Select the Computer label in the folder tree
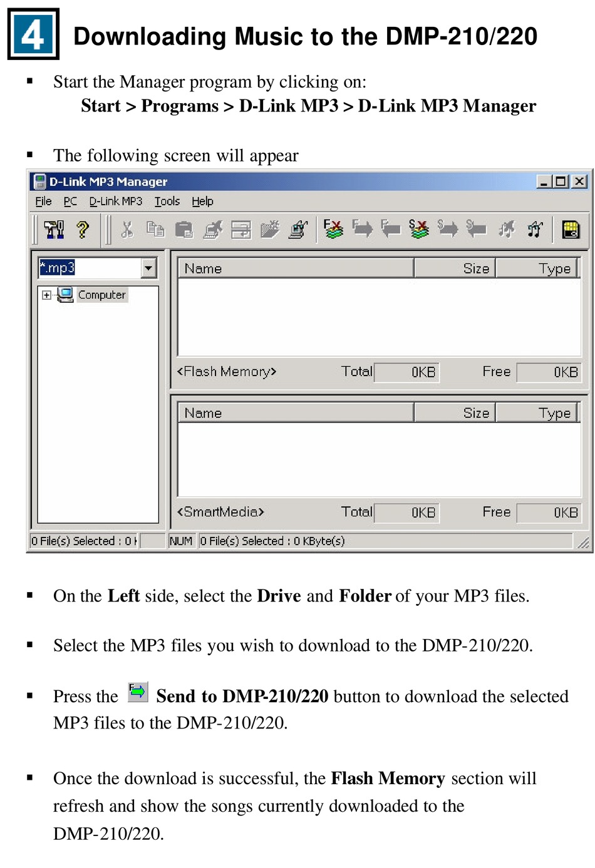 [102, 295]
